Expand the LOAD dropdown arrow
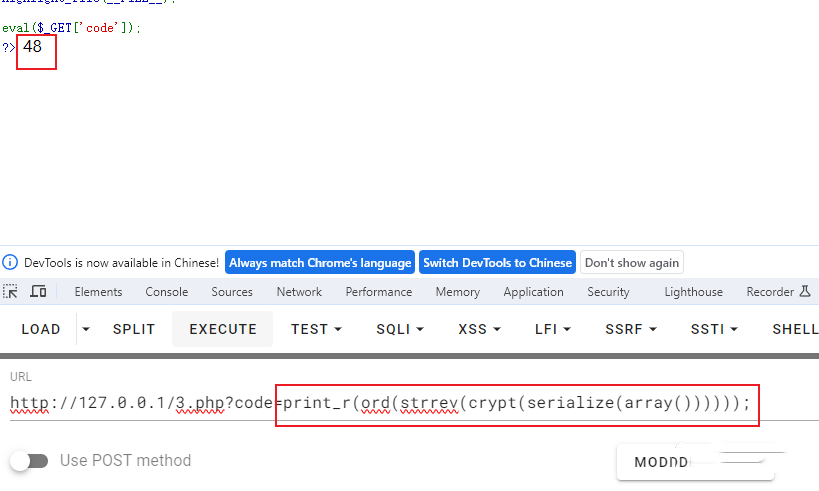The width and height of the screenshot is (819, 491). (x=86, y=329)
